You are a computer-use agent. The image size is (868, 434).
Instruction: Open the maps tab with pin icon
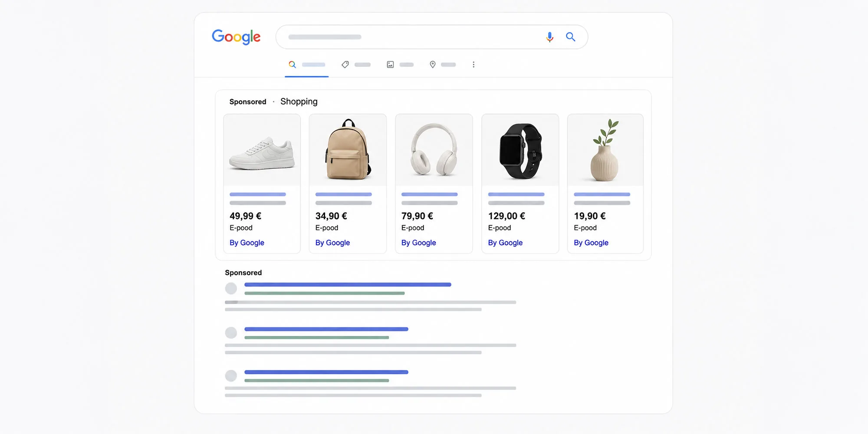(x=442, y=65)
